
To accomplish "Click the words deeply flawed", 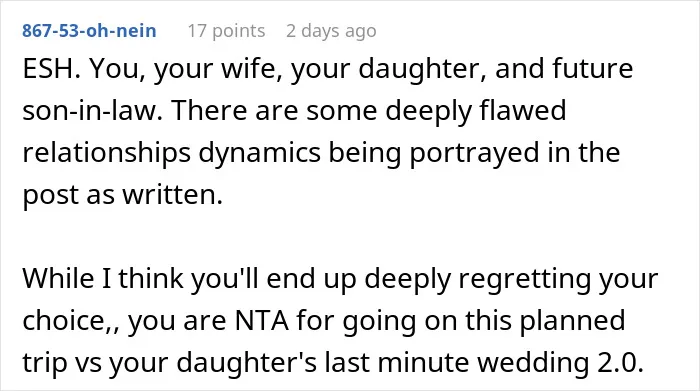I will tap(475, 111).
